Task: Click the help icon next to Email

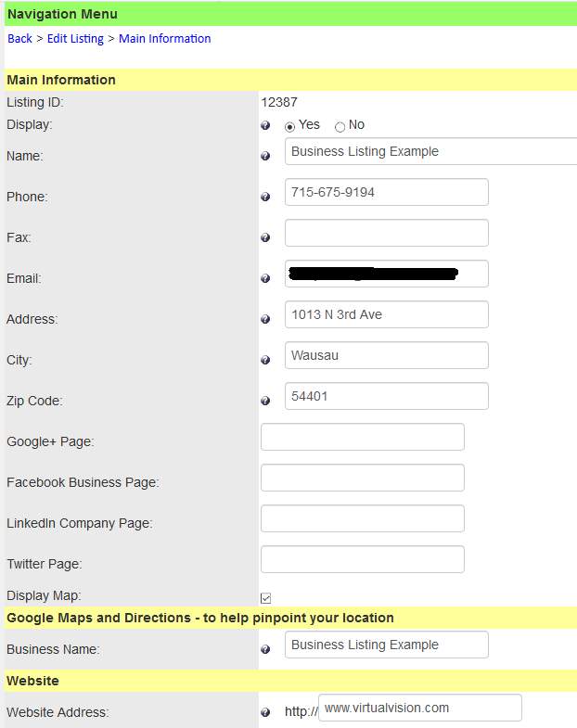Action: [265, 278]
